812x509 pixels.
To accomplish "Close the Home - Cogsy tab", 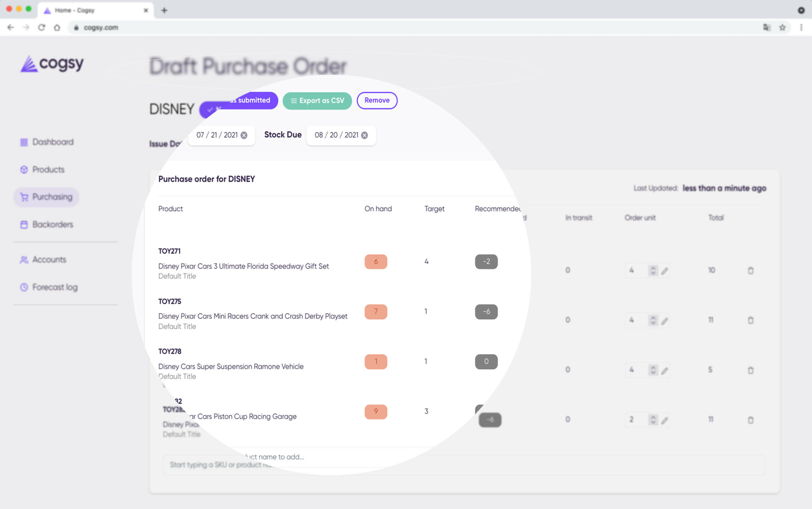I will coord(146,10).
